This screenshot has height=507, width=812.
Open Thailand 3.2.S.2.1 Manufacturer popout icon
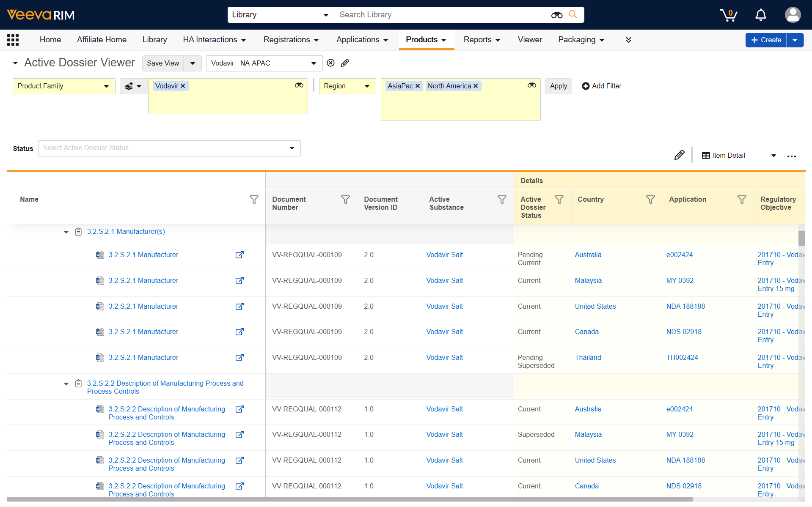tap(239, 358)
